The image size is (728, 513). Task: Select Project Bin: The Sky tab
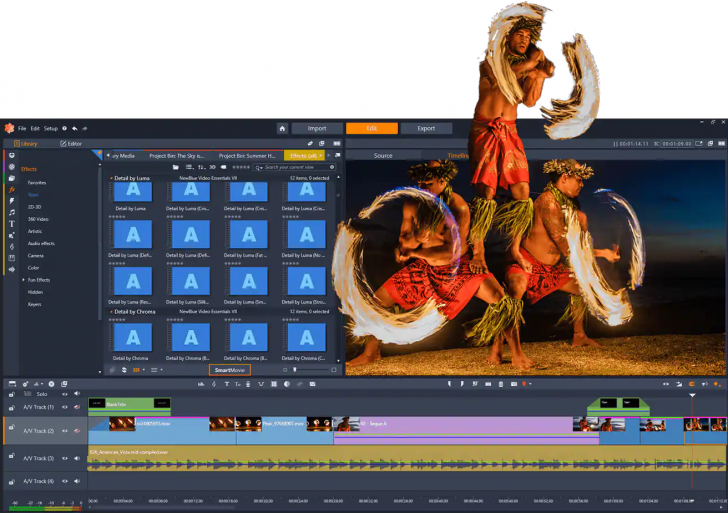tap(176, 156)
